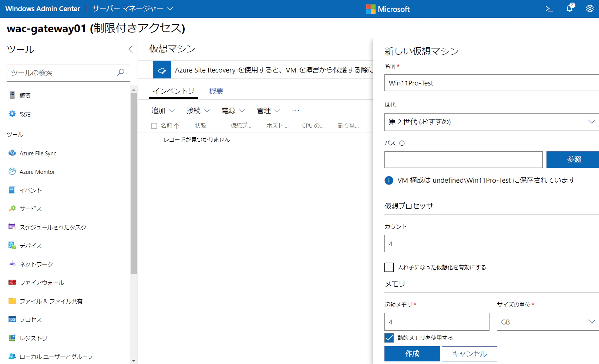
Task: Click the キャンセル (Cancel) button
Action: [x=470, y=354]
